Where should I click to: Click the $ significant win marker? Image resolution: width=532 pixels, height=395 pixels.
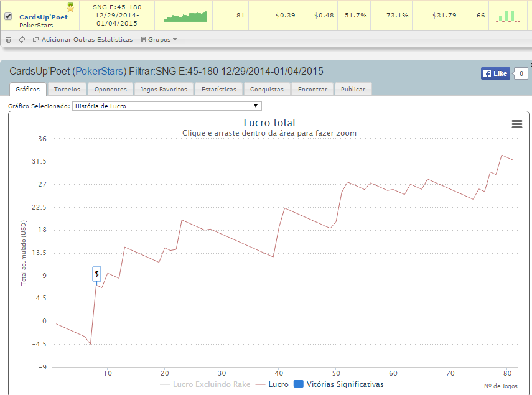click(96, 274)
